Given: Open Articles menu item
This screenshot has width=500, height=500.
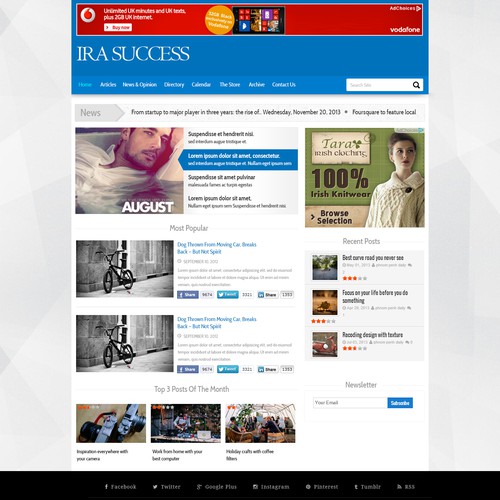Looking at the screenshot, I should click(x=108, y=85).
